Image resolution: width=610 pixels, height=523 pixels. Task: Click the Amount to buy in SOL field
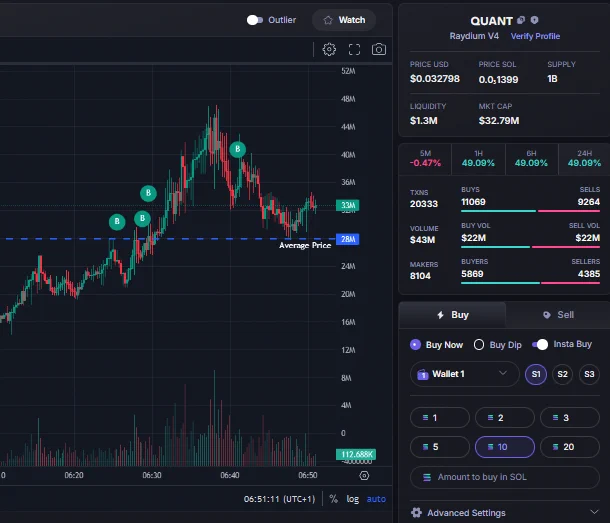(x=505, y=477)
